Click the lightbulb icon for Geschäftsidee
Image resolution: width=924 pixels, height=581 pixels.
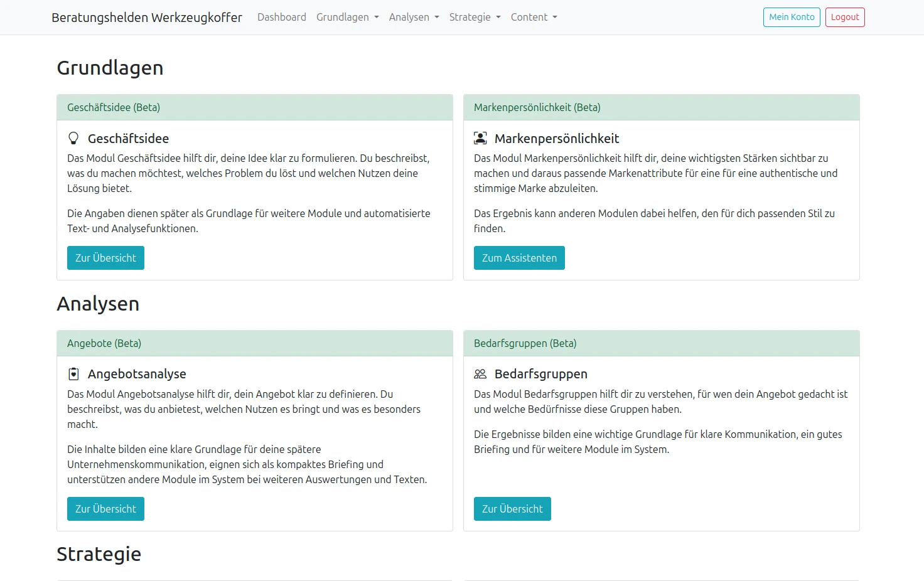[74, 137]
